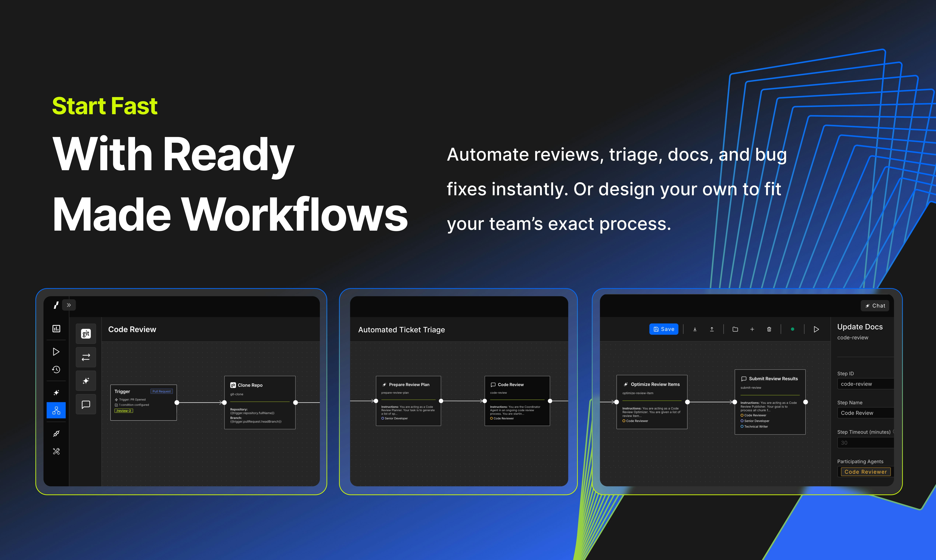
Task: Select the Code Reviewer agent tag
Action: point(865,472)
